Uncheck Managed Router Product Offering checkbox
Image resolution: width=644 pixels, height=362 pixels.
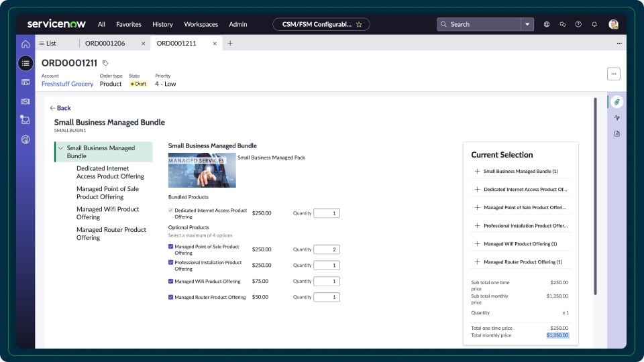click(171, 297)
